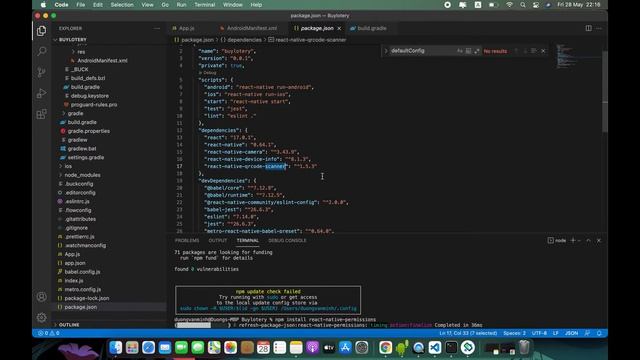Image resolution: width=640 pixels, height=360 pixels.
Task: Open the Source Control view
Action: (41, 72)
